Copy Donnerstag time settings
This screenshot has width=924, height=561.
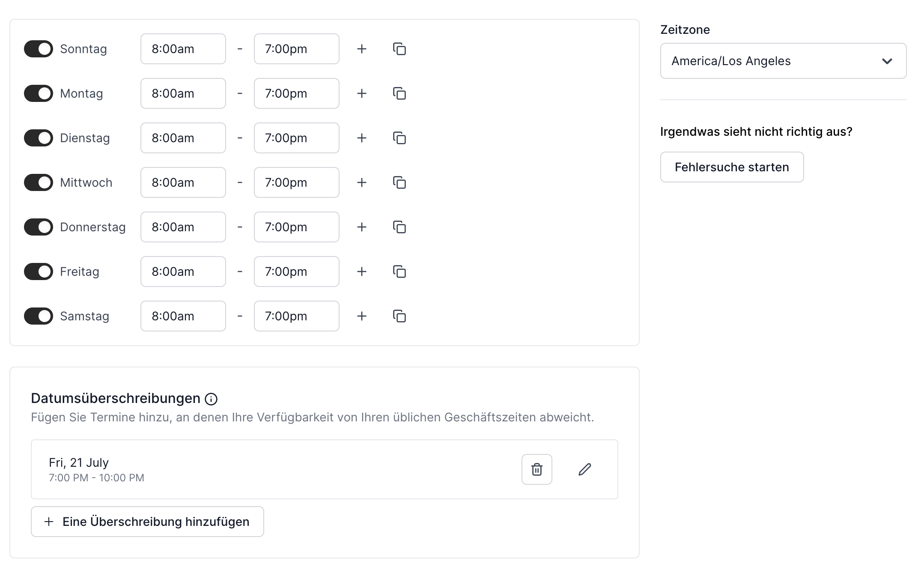[399, 227]
